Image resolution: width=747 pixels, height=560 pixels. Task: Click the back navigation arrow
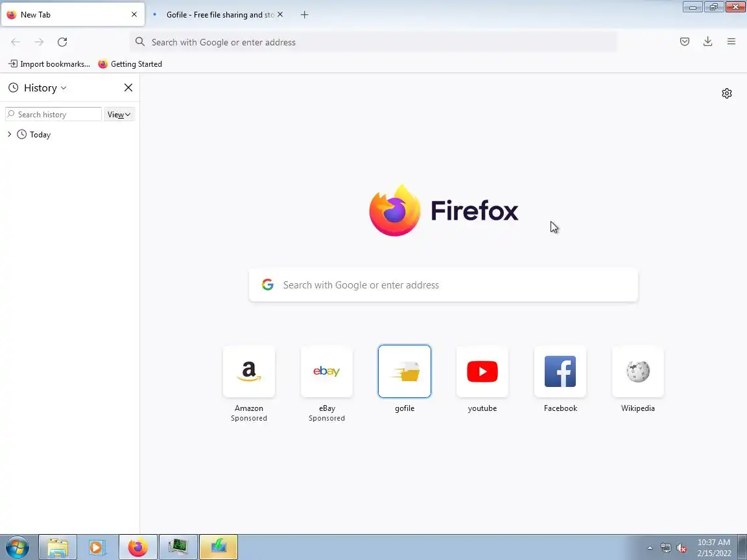16,42
